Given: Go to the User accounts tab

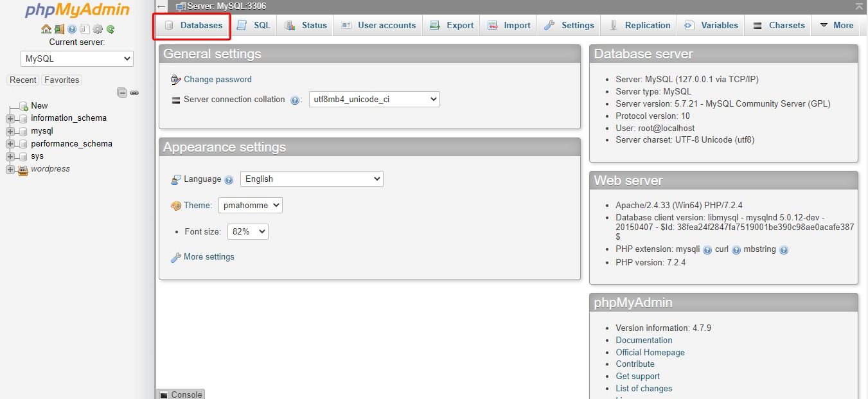Looking at the screenshot, I should coord(378,25).
